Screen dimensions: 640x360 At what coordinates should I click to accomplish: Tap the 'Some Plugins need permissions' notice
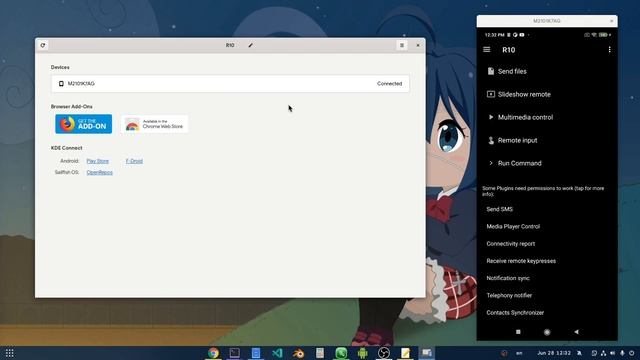[x=543, y=191]
